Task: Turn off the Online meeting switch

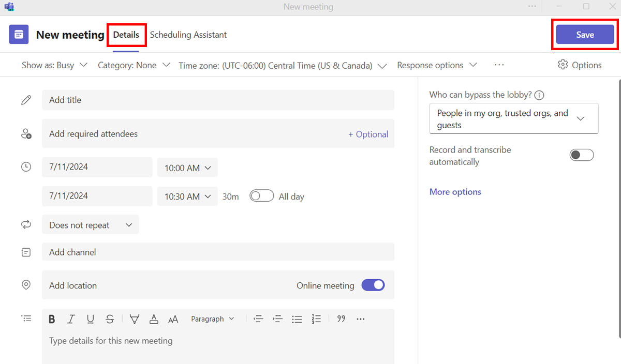Action: tap(373, 285)
